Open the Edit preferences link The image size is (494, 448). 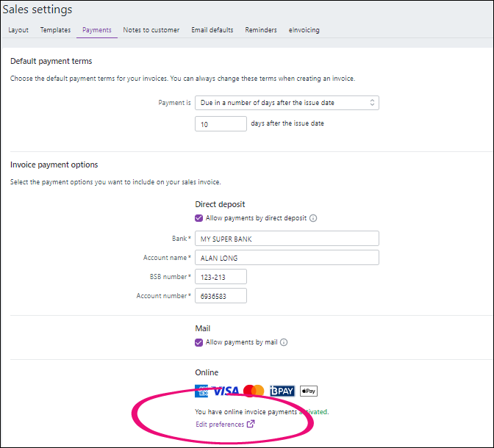coord(220,424)
